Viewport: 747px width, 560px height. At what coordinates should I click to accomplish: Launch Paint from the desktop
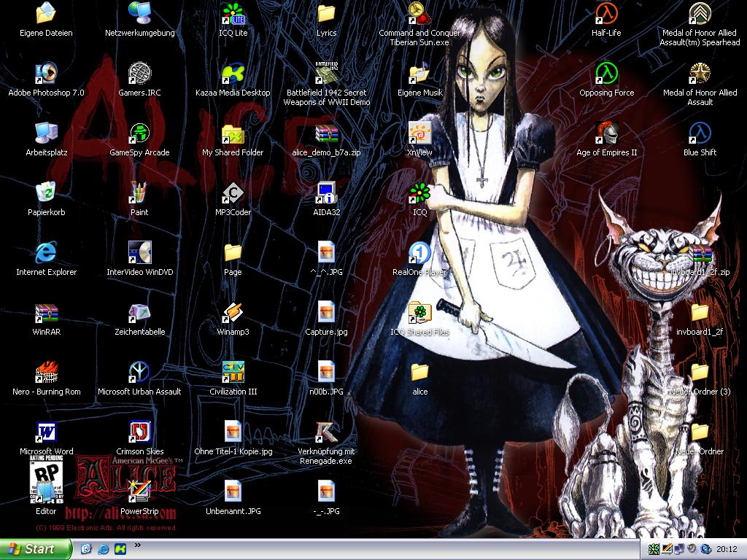click(x=139, y=193)
